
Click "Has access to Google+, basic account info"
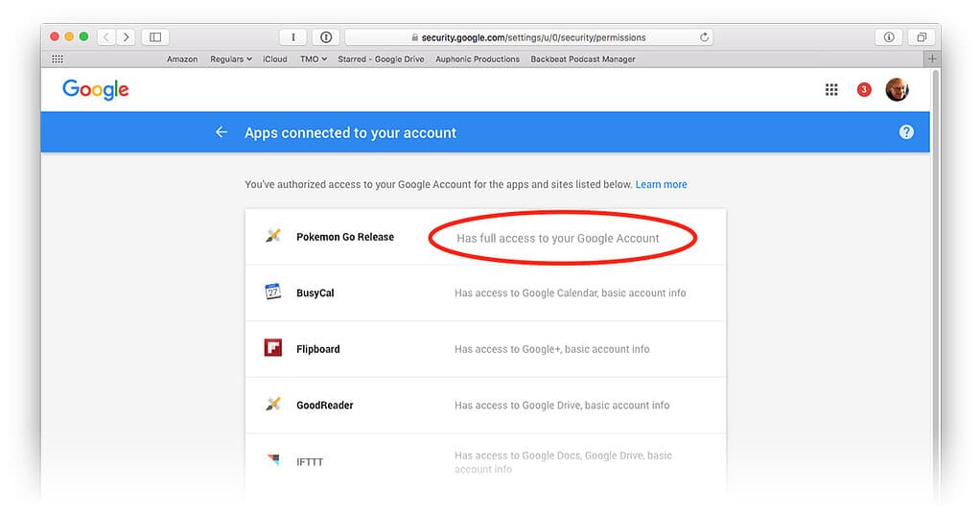click(x=552, y=349)
